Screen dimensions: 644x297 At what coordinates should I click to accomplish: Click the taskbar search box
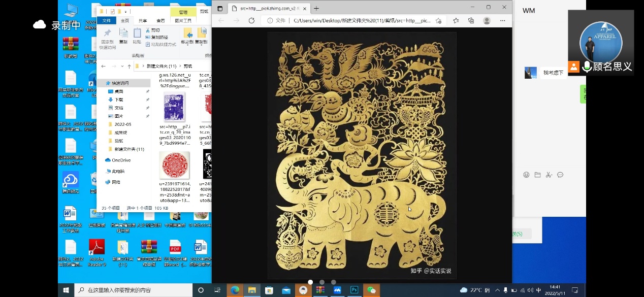coord(134,290)
